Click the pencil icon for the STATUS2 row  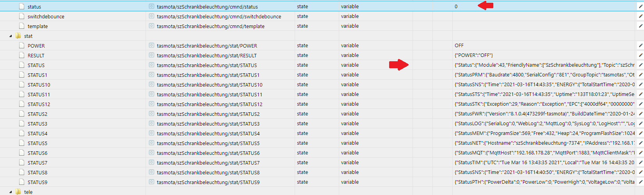(x=640, y=114)
